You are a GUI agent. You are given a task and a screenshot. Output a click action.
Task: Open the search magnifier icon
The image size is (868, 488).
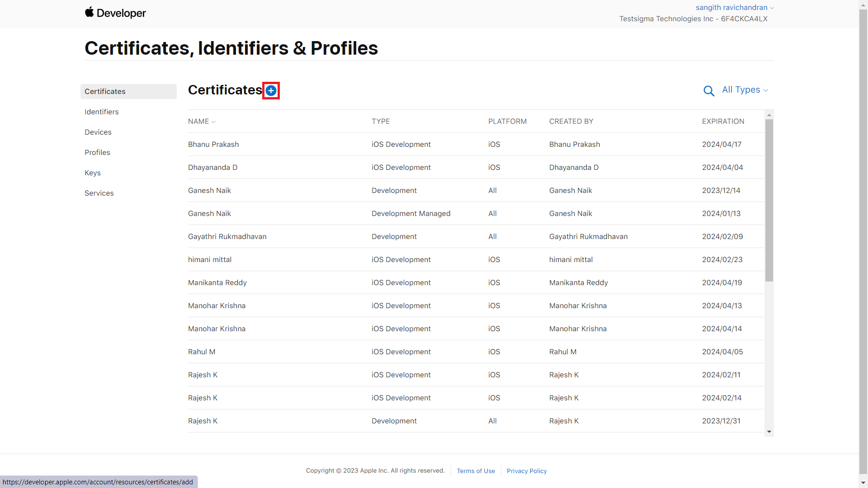click(x=708, y=90)
